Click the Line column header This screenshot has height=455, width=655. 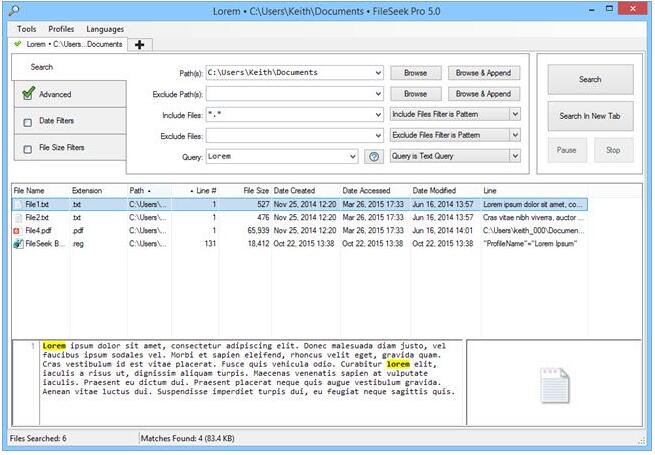point(534,191)
